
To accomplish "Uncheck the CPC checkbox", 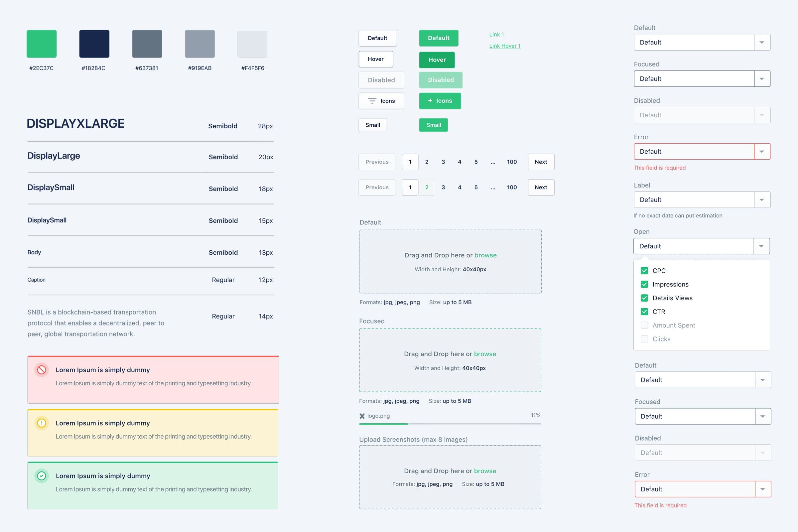I will tap(644, 271).
